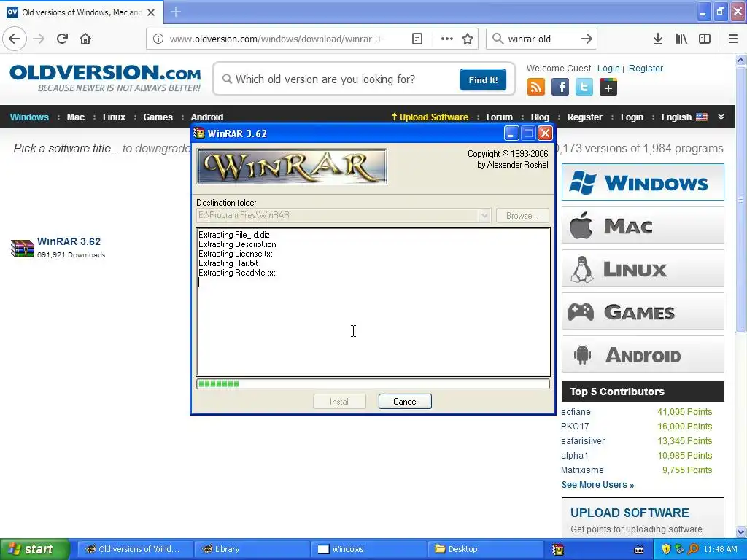Open the Downloads arrow icon
The image size is (747, 560).
pyautogui.click(x=658, y=39)
